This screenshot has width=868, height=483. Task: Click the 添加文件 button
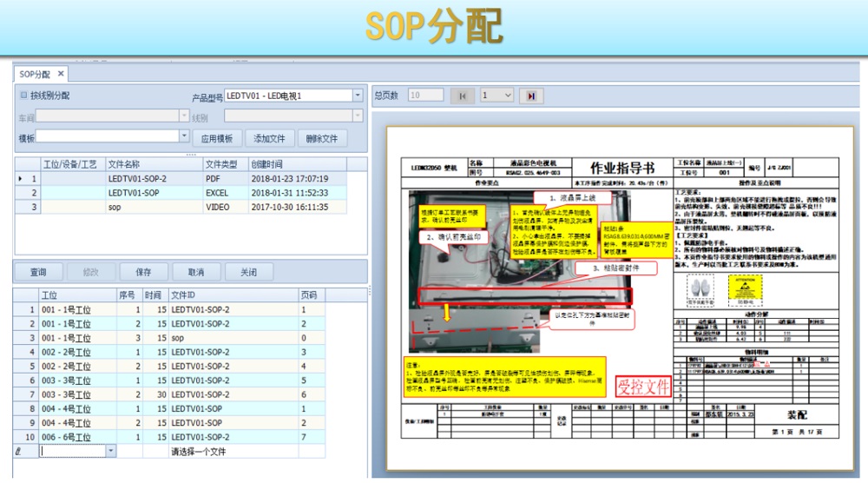pyautogui.click(x=269, y=138)
